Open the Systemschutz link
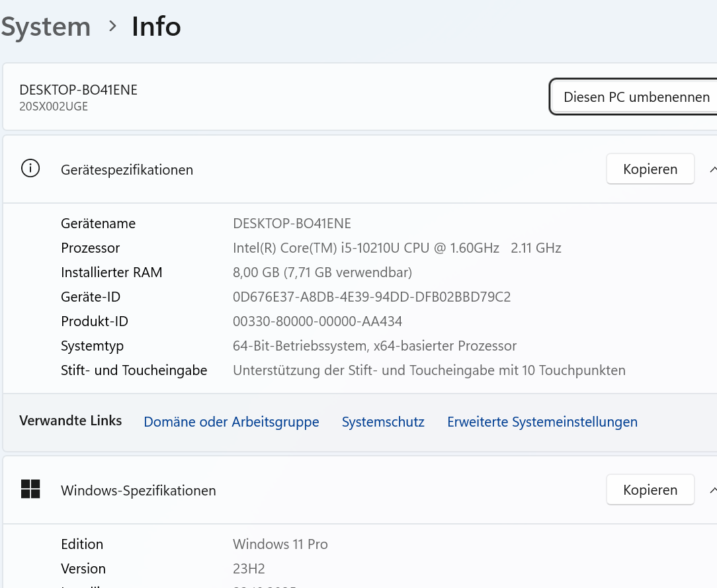 click(383, 421)
